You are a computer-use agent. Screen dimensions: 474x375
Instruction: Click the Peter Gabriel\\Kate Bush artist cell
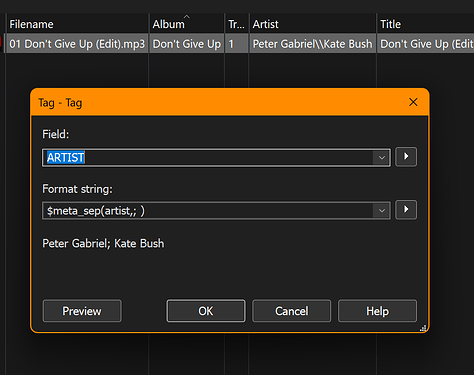[x=313, y=44]
